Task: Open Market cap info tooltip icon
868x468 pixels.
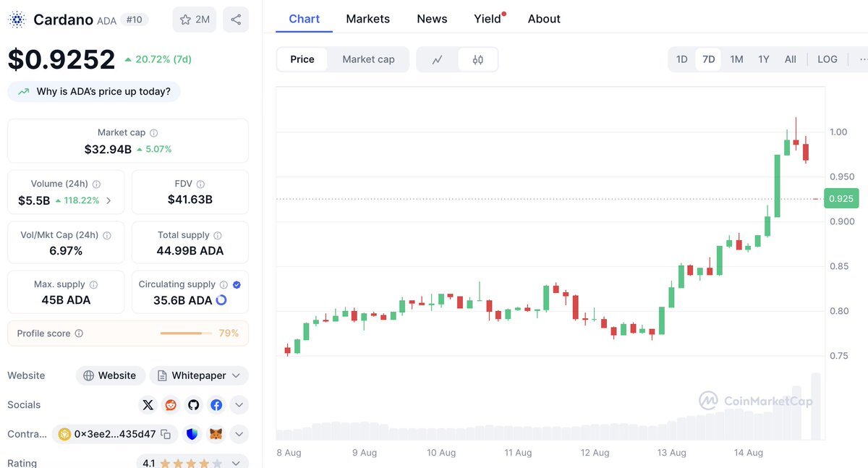Action: click(153, 133)
